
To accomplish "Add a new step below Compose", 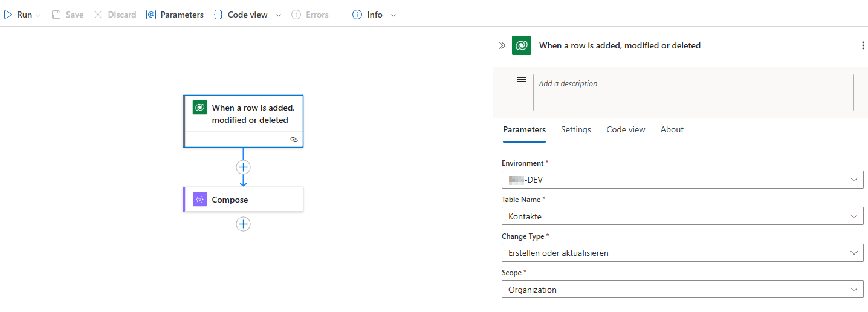I will coord(243,224).
